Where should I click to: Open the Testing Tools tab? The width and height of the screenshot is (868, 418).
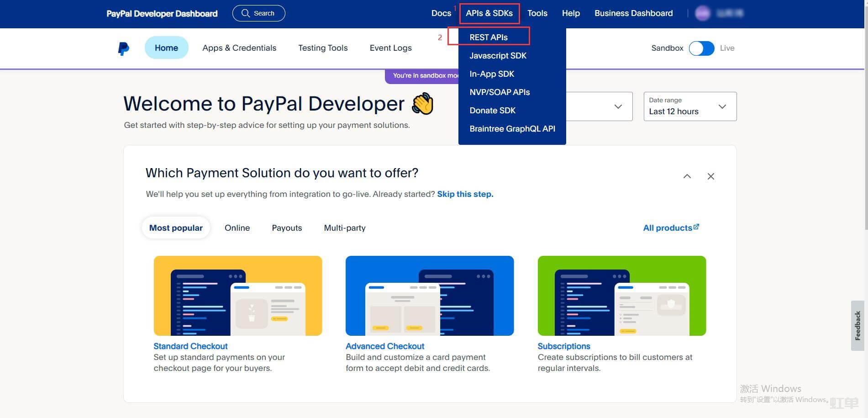[323, 48]
